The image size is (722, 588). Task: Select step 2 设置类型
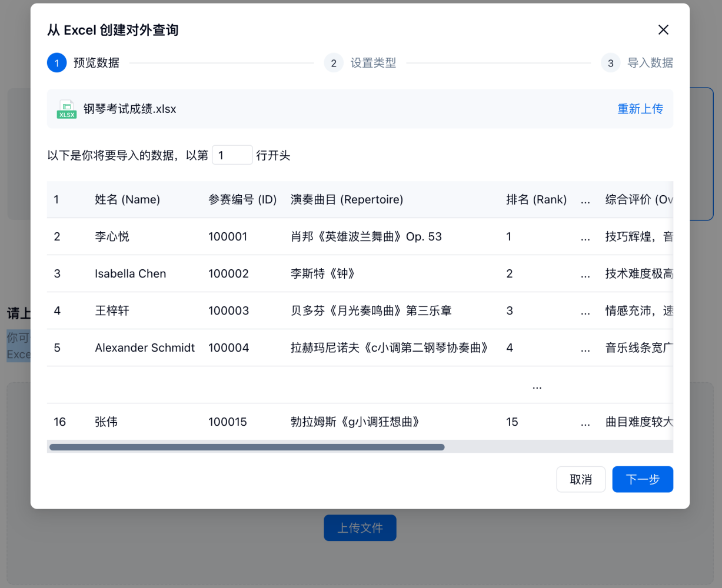tap(360, 63)
